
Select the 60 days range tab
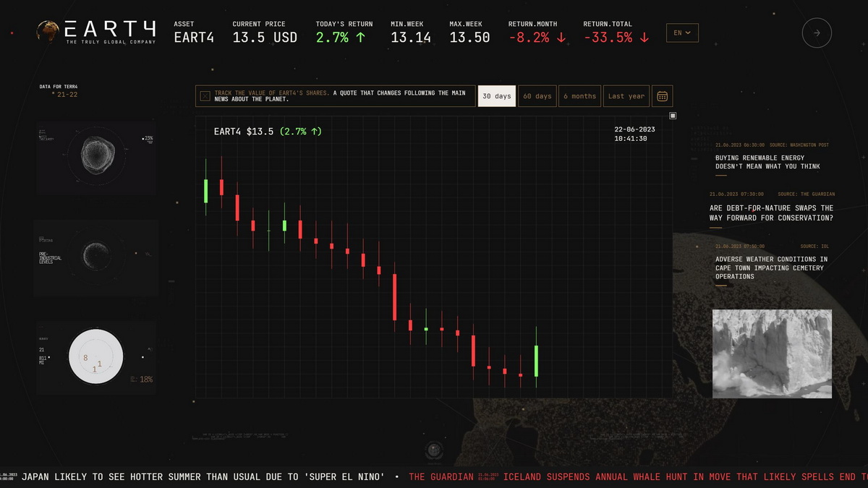[537, 96]
